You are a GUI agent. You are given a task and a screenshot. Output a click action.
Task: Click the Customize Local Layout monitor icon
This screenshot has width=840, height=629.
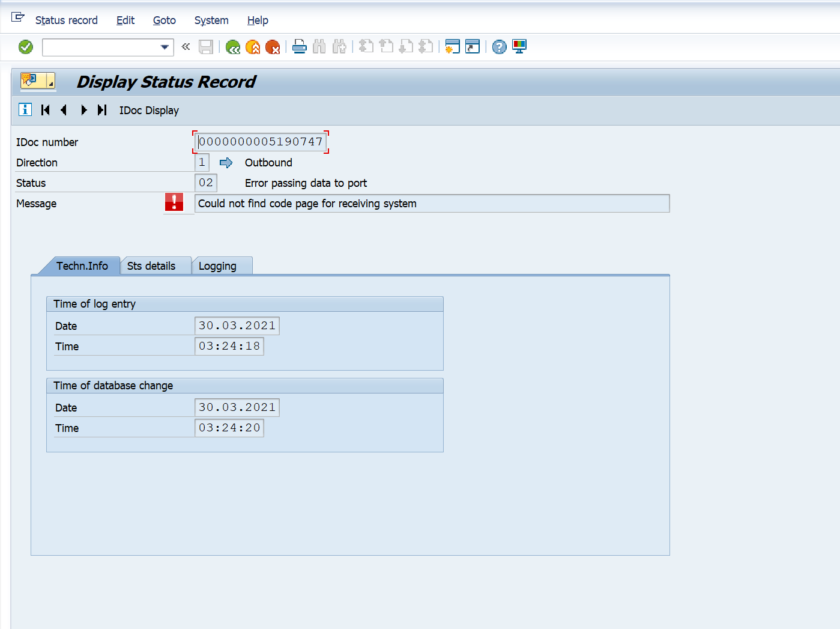pos(519,47)
